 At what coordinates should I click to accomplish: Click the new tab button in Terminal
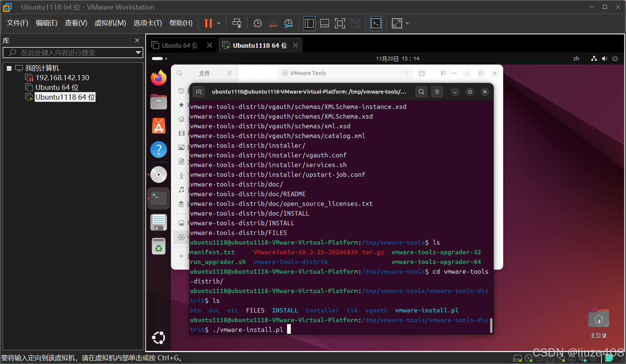(x=199, y=92)
